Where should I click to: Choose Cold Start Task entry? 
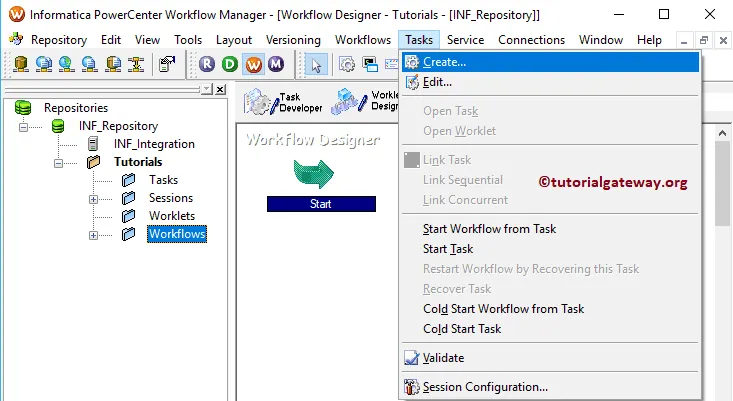[x=550, y=329]
